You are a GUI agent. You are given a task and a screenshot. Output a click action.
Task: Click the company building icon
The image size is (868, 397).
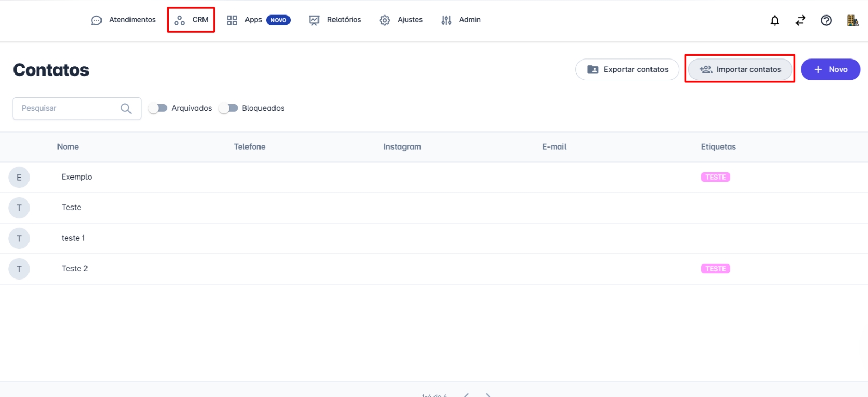852,20
